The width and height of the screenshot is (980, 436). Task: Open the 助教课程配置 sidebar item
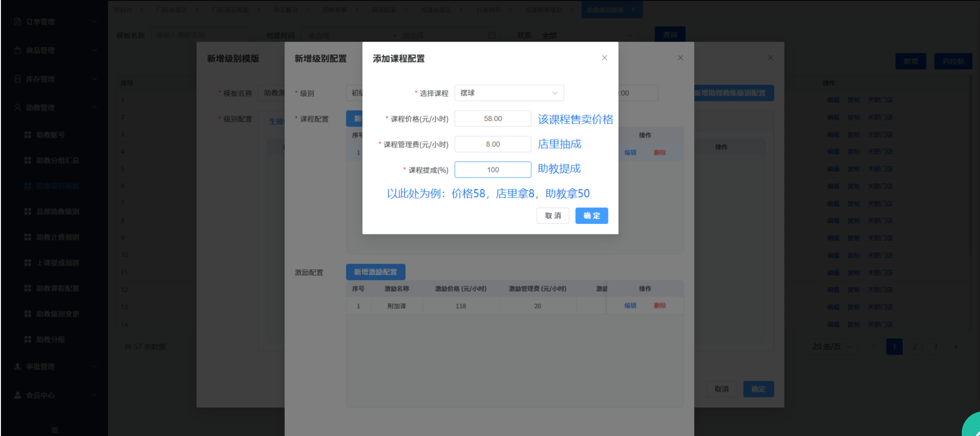[58, 288]
